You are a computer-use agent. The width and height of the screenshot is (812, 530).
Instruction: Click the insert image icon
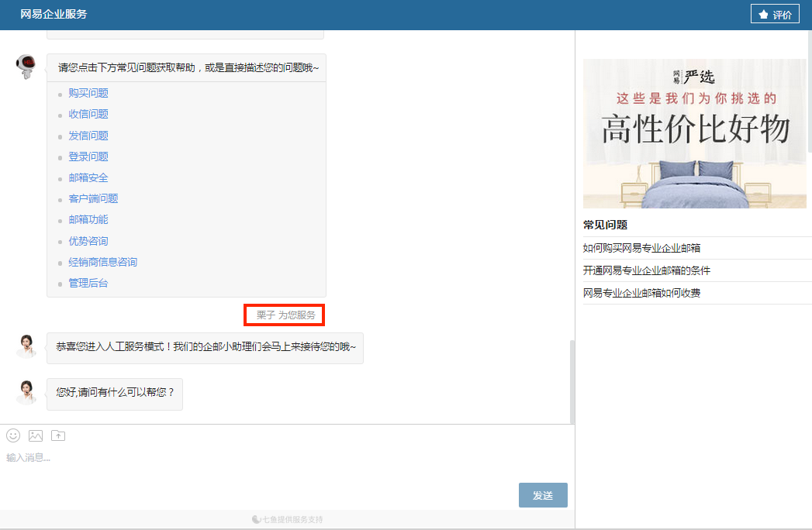(x=36, y=435)
